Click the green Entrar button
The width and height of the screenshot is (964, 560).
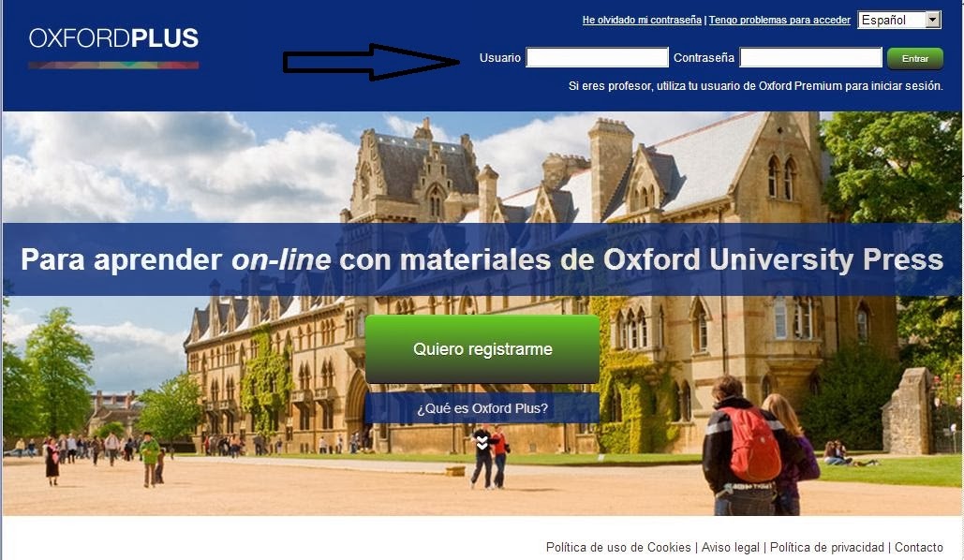click(x=914, y=58)
